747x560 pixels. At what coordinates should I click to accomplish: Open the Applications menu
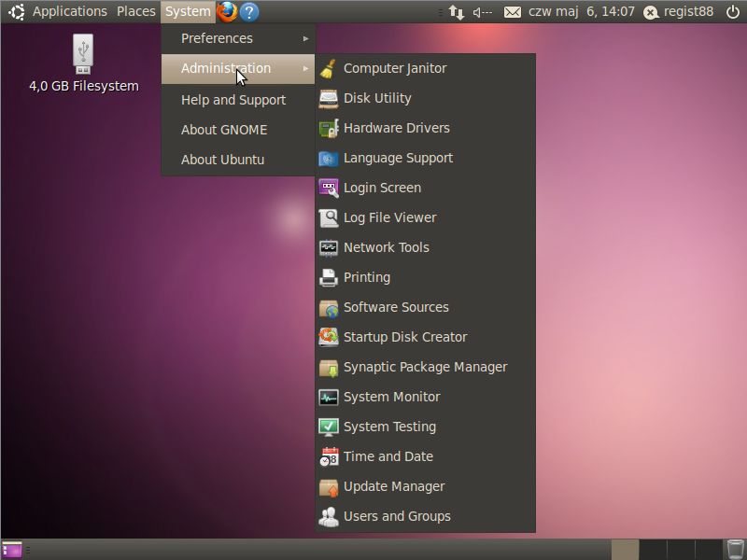(x=69, y=11)
